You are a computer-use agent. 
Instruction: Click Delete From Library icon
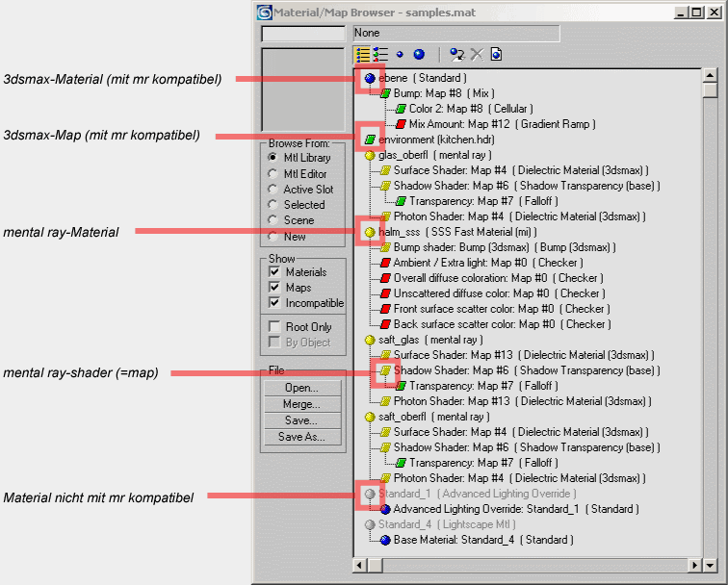477,55
